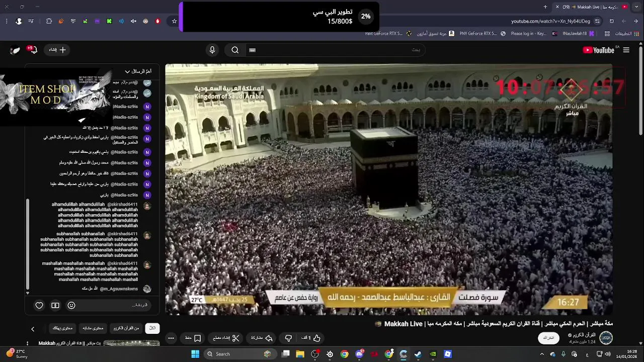Open the Chrome three-dot menu
The width and height of the screenshot is (644, 362).
[x=6, y=21]
